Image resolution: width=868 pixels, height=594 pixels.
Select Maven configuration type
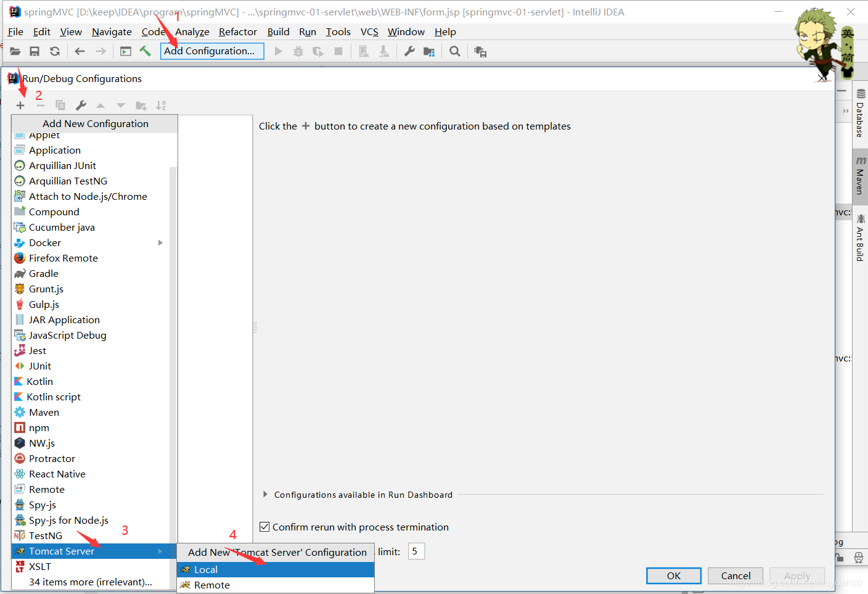91,412
